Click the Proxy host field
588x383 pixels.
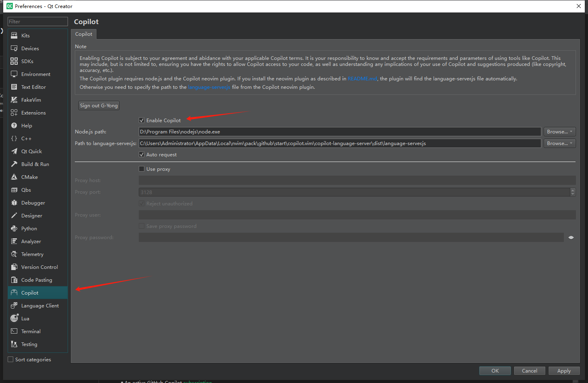coord(357,180)
